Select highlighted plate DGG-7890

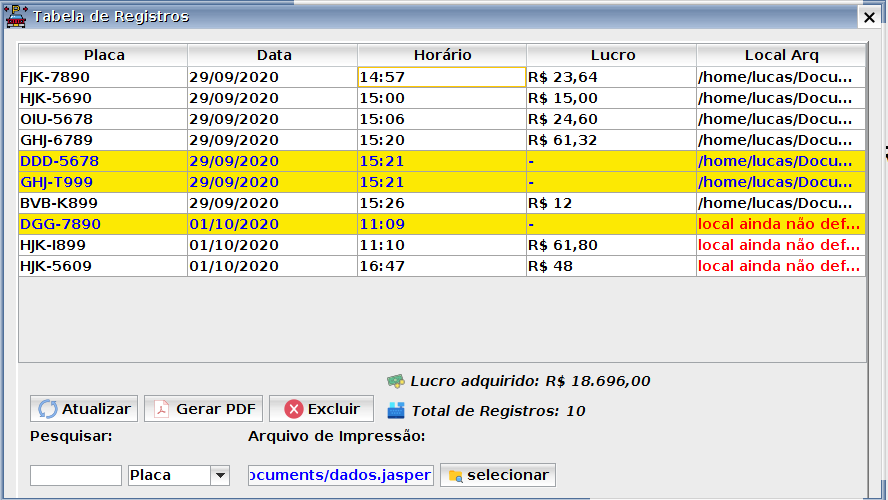103,224
